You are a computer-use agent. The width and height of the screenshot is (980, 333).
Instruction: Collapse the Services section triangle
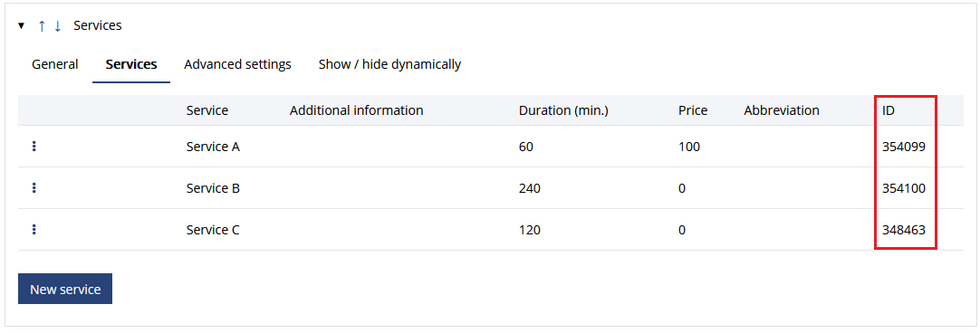21,25
